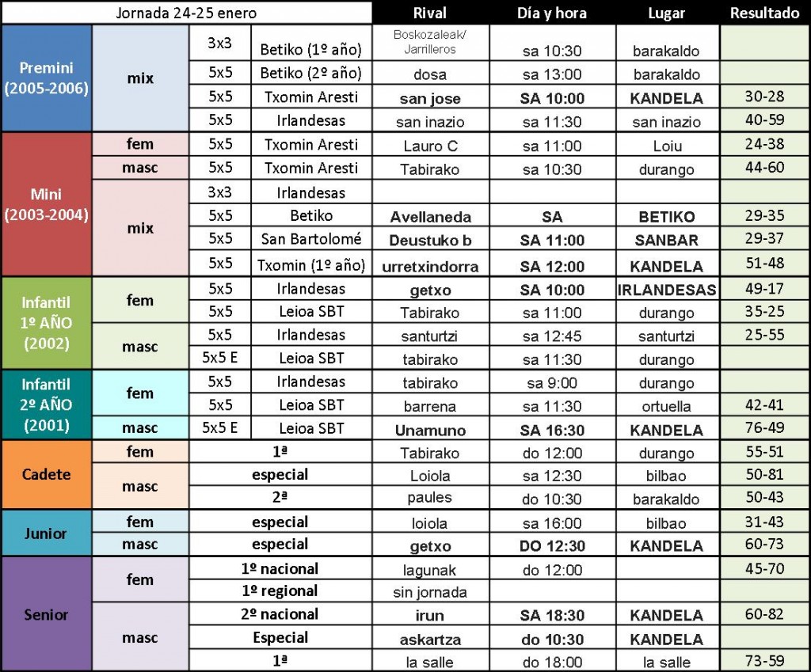Select the 'sin jornada' cell

[430, 591]
